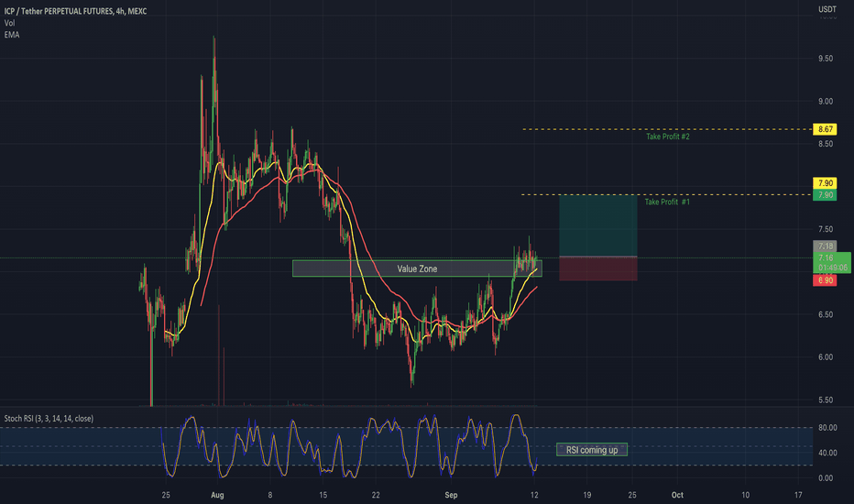Select the green profit zone of long position
The image size is (854, 504).
pos(598,225)
